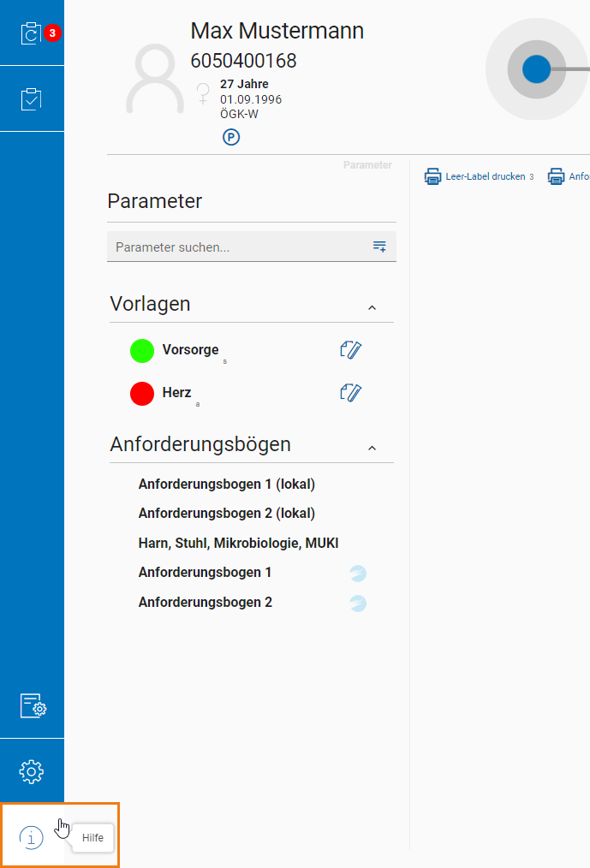Click the patient avatar placeholder
The height and width of the screenshot is (868, 590).
(x=155, y=79)
